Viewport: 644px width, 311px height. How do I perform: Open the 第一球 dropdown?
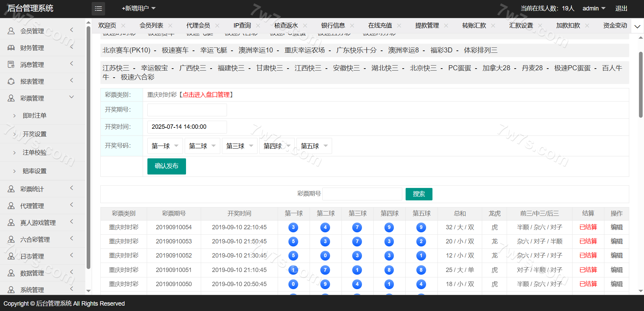pyautogui.click(x=165, y=146)
